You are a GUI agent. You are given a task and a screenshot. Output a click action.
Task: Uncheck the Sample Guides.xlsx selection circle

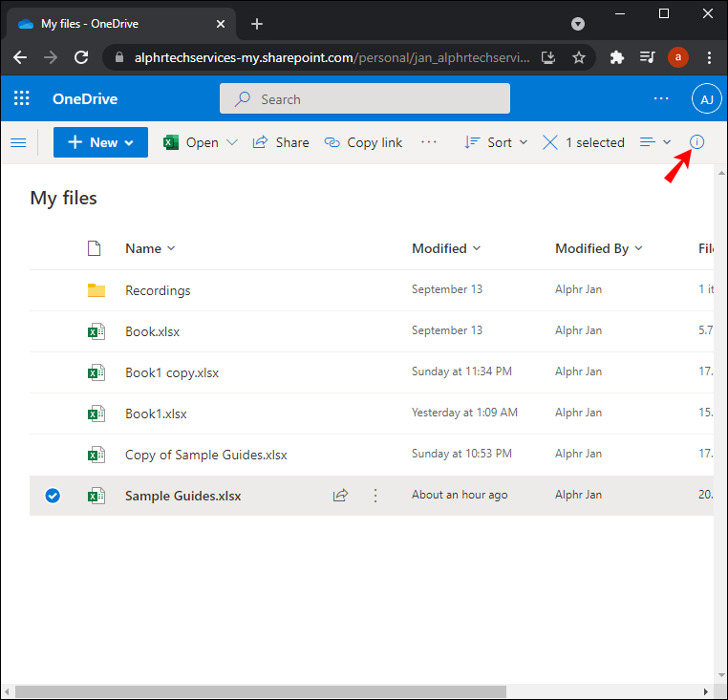pyautogui.click(x=53, y=496)
